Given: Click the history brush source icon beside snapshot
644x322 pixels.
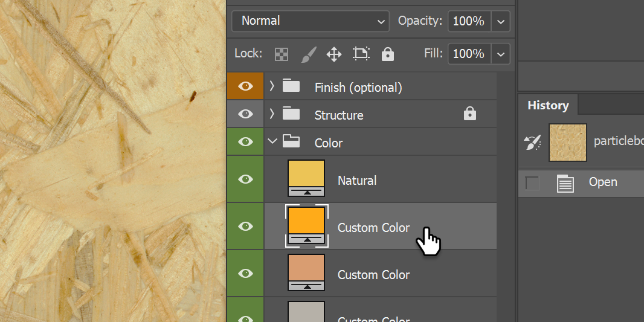Looking at the screenshot, I should pyautogui.click(x=532, y=143).
